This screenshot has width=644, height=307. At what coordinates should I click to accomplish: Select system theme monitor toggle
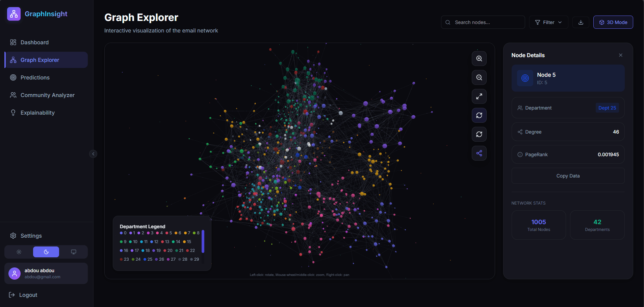point(73,252)
